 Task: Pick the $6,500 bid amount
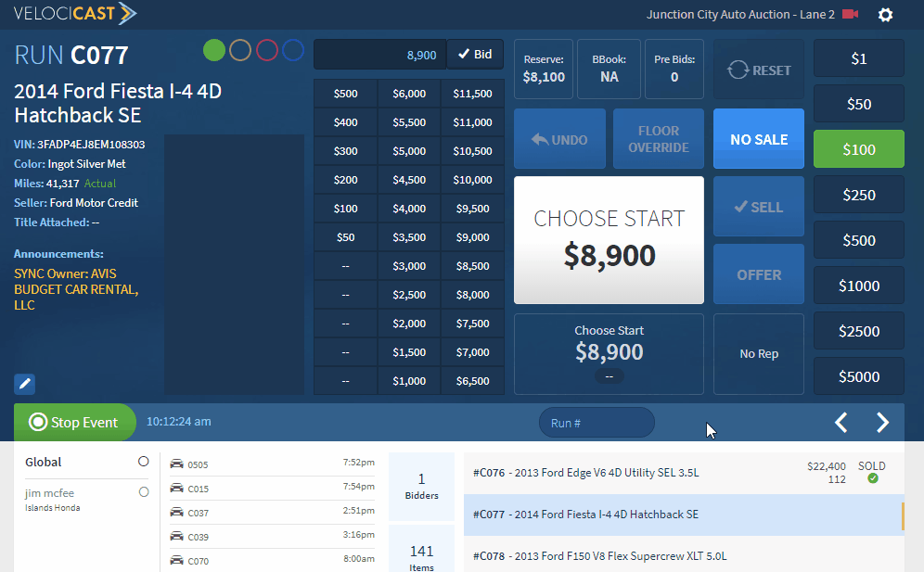472,380
